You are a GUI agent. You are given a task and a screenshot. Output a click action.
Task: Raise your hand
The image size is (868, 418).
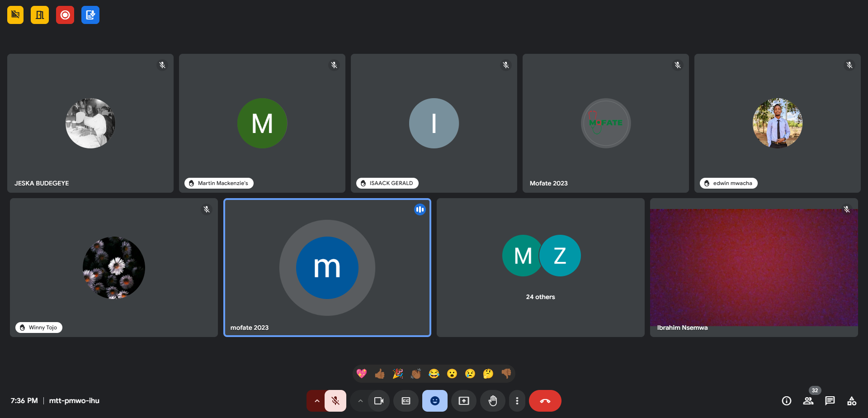493,401
